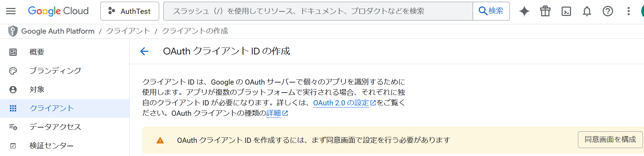Viewport: 644px width, 156px height.
Task: Open データアクセス in the sidebar
Action: pyautogui.click(x=65, y=127)
